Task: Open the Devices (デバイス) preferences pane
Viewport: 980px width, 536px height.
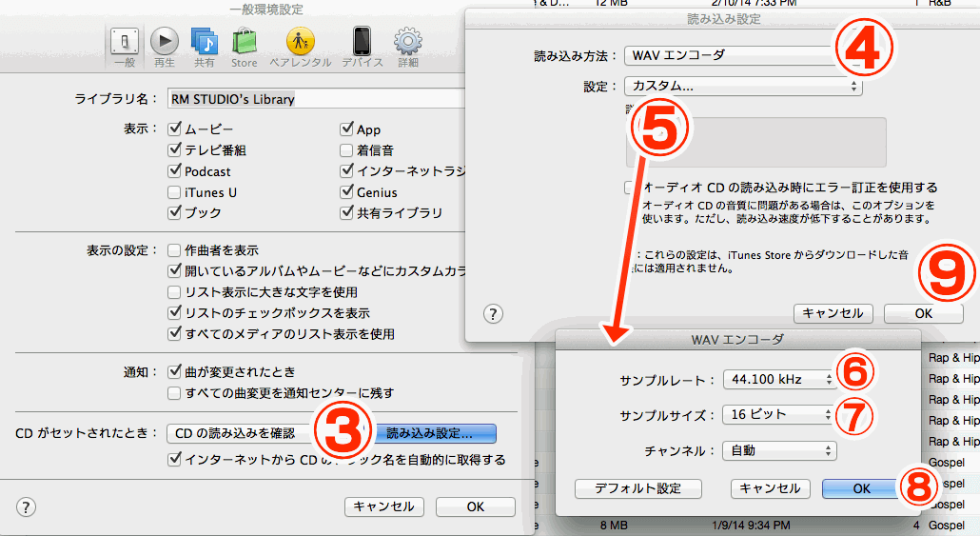Action: click(x=362, y=44)
